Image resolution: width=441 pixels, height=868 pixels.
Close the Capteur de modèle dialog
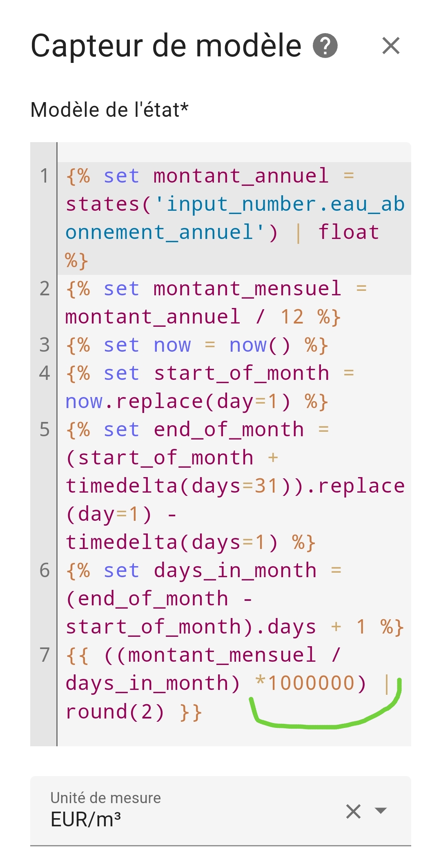(391, 45)
